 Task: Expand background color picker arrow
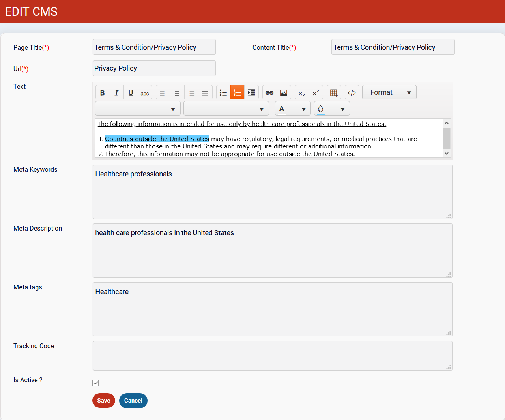tap(343, 109)
